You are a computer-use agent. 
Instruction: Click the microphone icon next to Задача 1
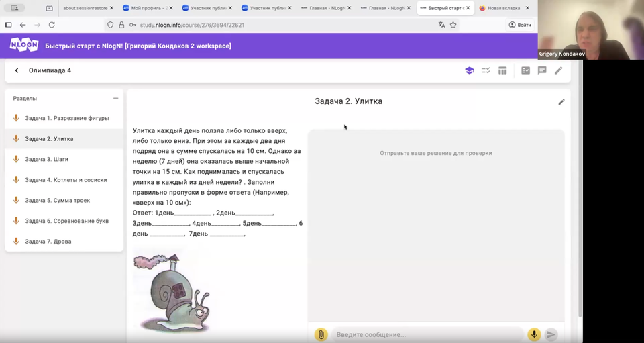pyautogui.click(x=16, y=118)
